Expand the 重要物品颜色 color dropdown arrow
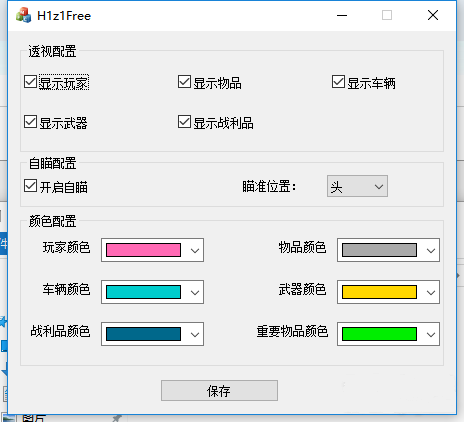The width and height of the screenshot is (464, 422). click(431, 334)
